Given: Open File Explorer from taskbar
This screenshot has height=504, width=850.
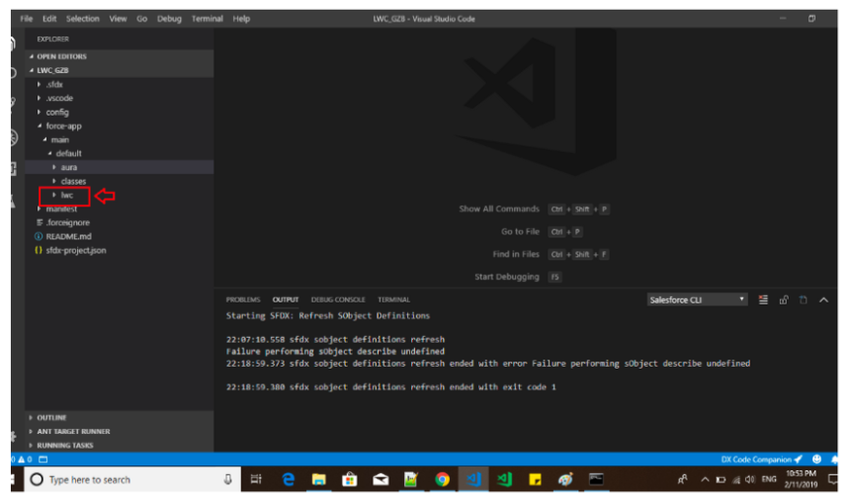Looking at the screenshot, I should point(318,479).
